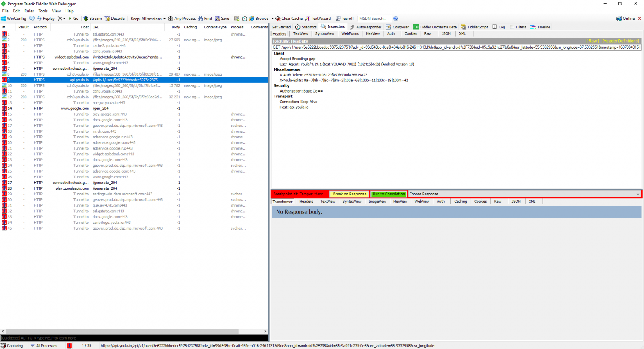This screenshot has height=349, width=644.
Task: Expand the Browse dropdown arrow
Action: 272,19
